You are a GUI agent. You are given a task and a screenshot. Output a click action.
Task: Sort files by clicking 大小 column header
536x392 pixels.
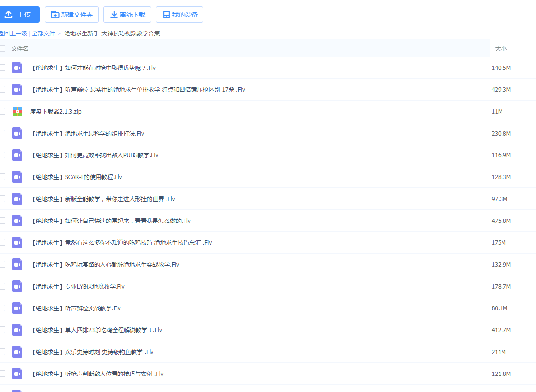[x=501, y=49]
